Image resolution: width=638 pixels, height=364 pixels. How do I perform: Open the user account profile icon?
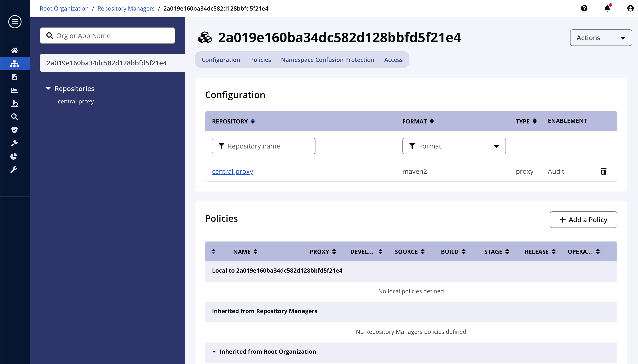(630, 8)
